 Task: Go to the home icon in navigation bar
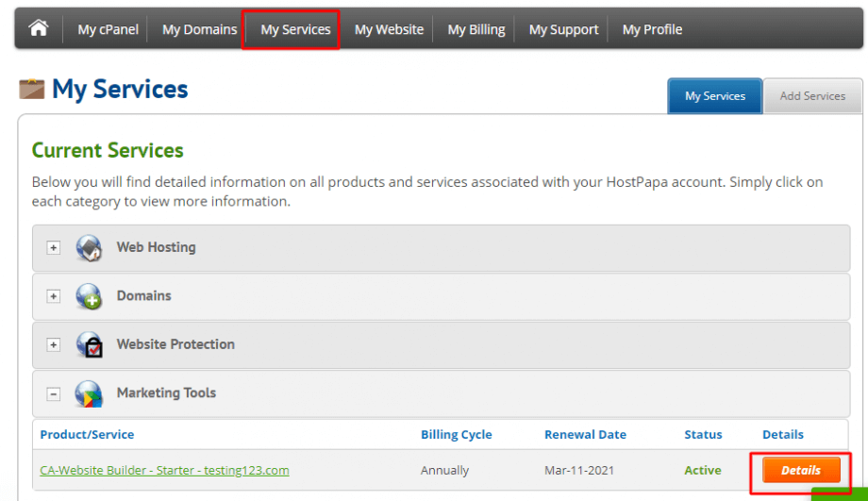click(x=39, y=28)
